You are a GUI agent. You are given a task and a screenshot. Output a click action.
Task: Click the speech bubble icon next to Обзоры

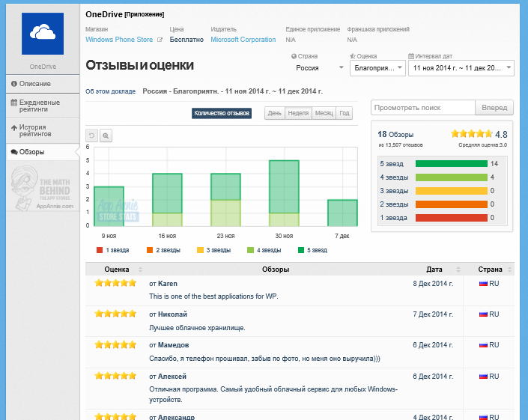click(x=14, y=152)
